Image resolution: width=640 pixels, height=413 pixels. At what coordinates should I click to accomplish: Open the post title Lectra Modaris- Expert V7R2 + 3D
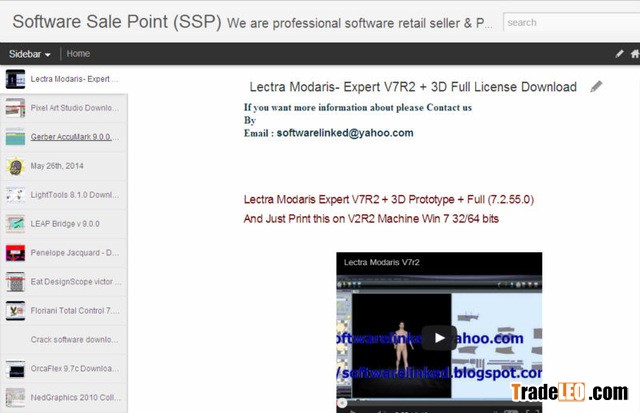[413, 87]
